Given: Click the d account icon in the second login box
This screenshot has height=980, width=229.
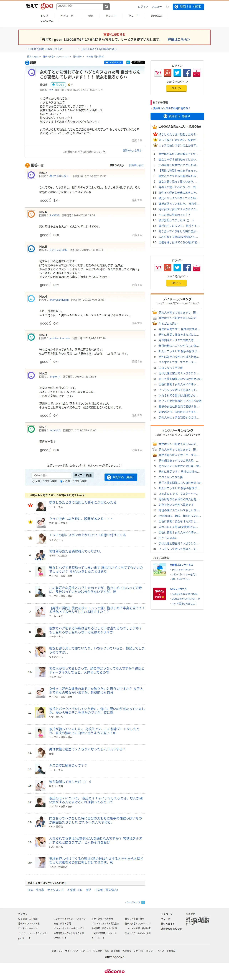Looking at the screenshot, I should (x=196, y=267).
